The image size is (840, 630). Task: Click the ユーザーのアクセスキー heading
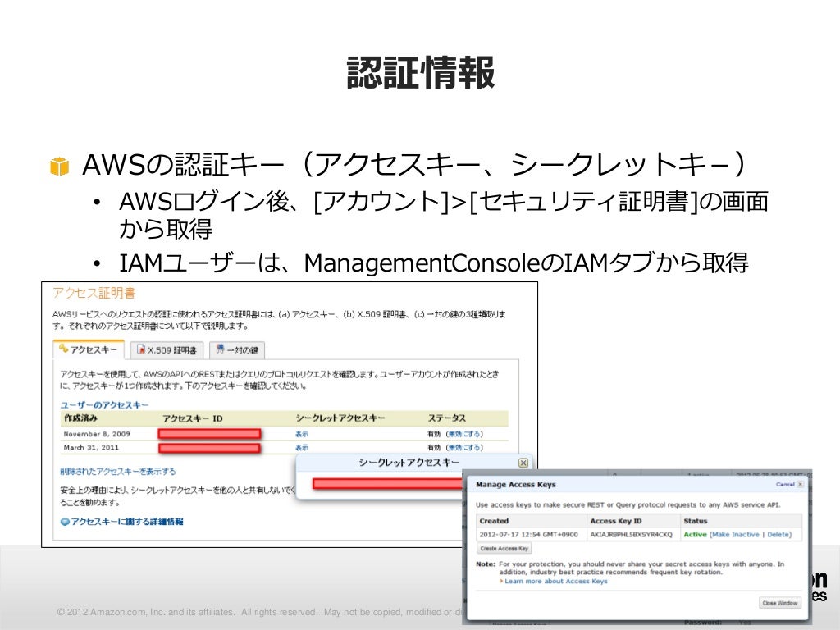(104, 405)
